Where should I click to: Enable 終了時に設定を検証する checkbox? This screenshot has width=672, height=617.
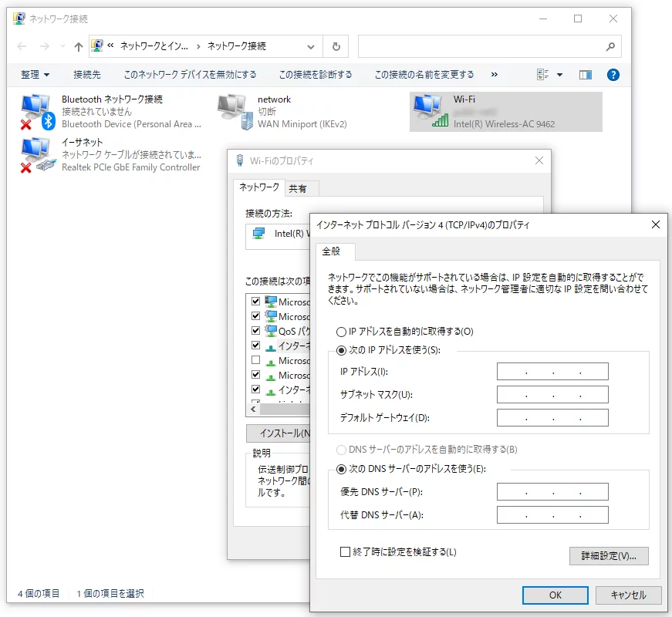(346, 552)
